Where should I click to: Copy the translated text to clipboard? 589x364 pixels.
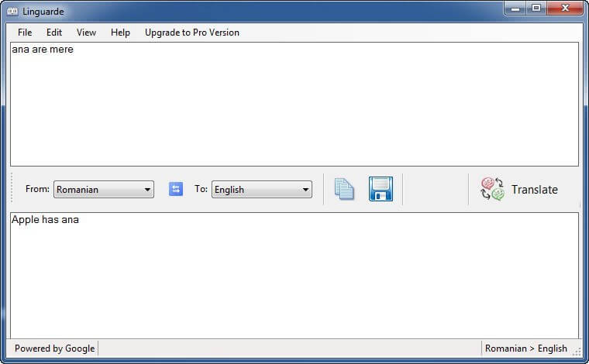click(x=344, y=189)
